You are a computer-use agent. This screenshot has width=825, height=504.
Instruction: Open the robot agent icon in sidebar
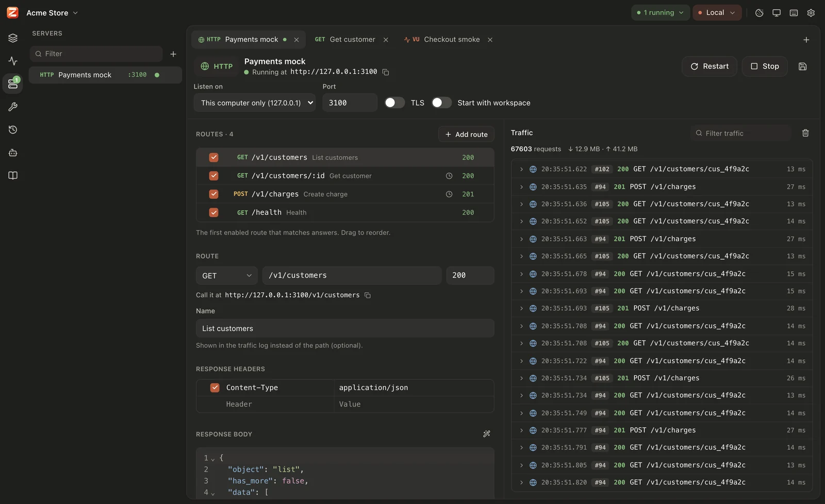(x=13, y=153)
